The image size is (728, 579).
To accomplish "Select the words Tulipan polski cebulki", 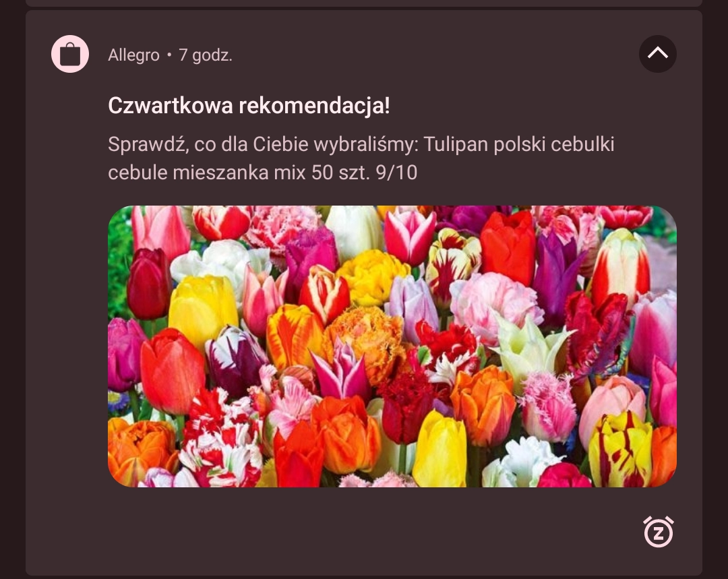I will click(519, 144).
